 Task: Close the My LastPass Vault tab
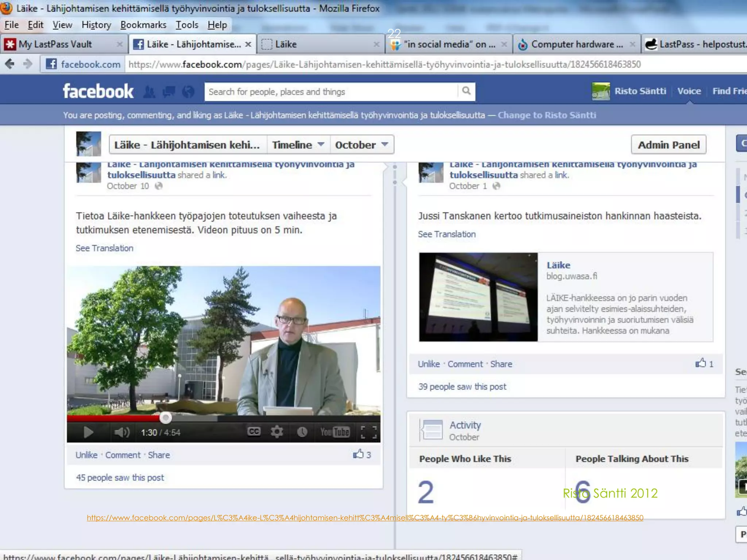tap(119, 44)
